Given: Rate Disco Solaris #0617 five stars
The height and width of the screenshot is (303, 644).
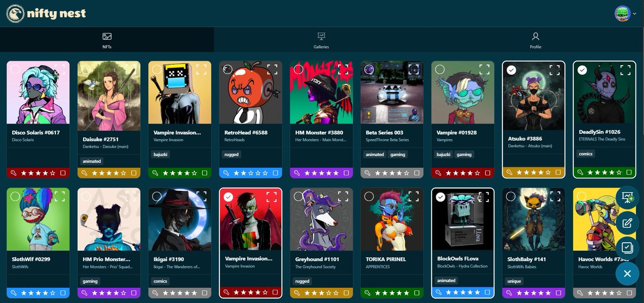Looking at the screenshot, I should click(53, 173).
